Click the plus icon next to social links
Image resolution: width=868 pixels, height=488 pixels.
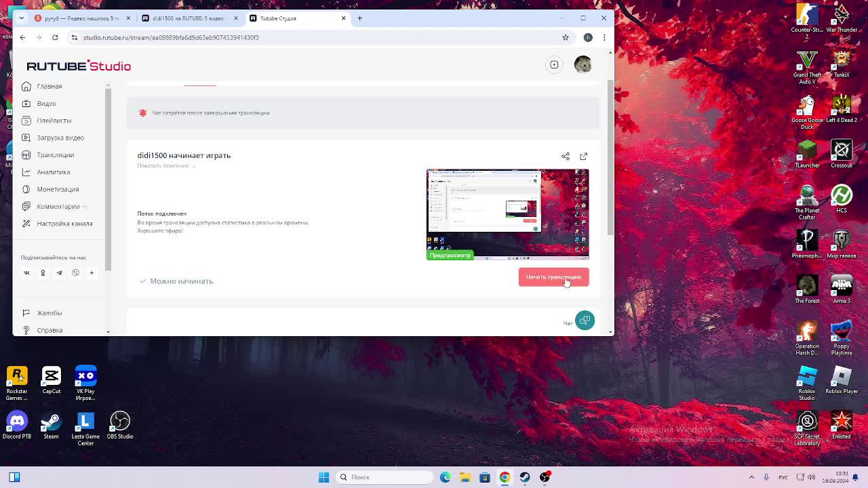pos(92,272)
